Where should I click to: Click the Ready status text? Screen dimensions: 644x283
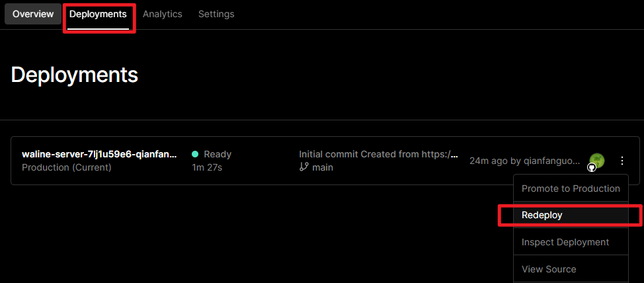(x=218, y=154)
